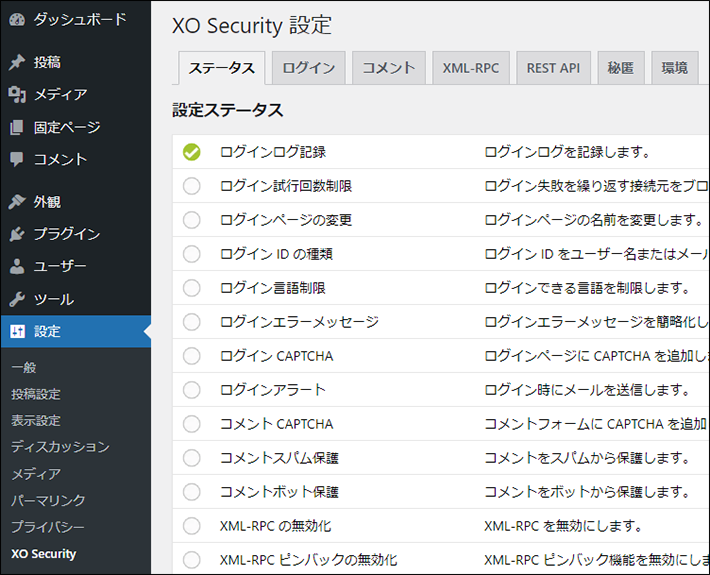710x575 pixels.
Task: Open the 外観 menu
Action: [47, 202]
